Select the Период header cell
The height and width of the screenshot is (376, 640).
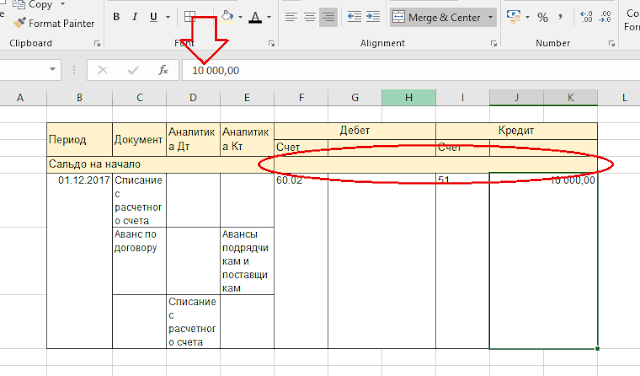[80, 139]
